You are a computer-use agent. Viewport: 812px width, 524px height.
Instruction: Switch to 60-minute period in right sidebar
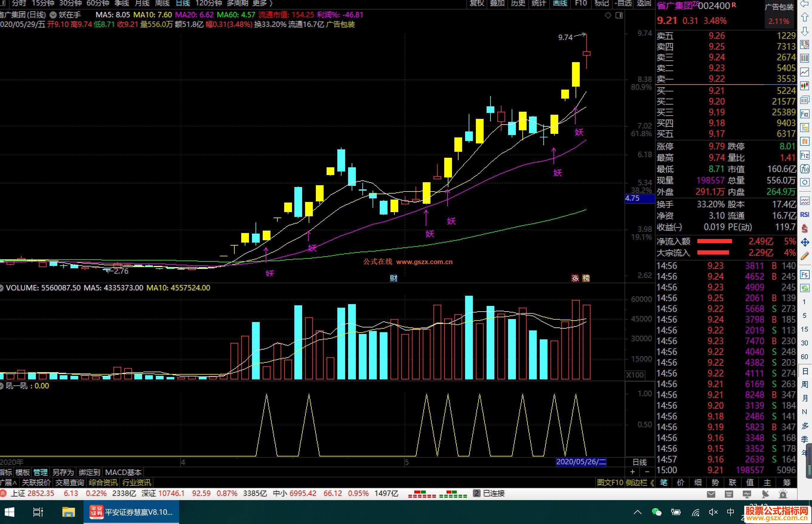[804, 357]
